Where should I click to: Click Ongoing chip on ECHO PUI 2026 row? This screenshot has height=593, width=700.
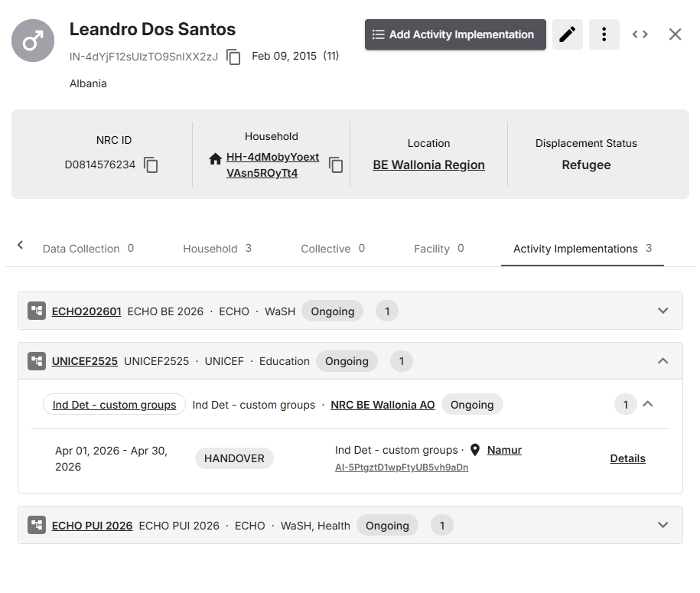pos(388,526)
